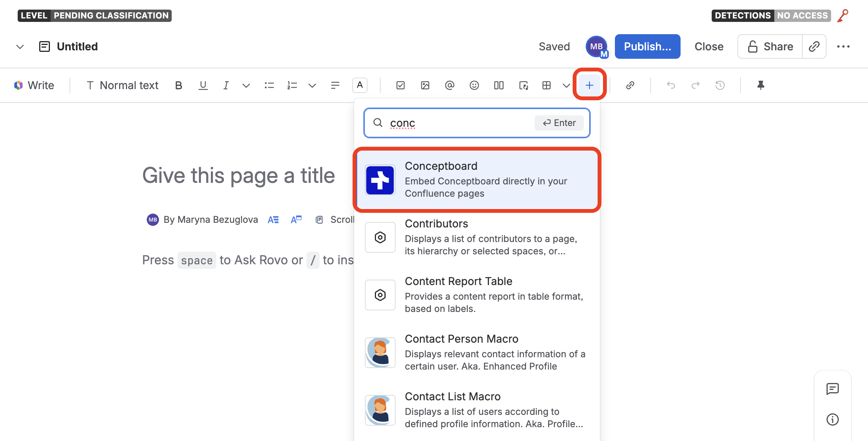Open the more actions menu
The height and width of the screenshot is (441, 868).
(x=843, y=46)
